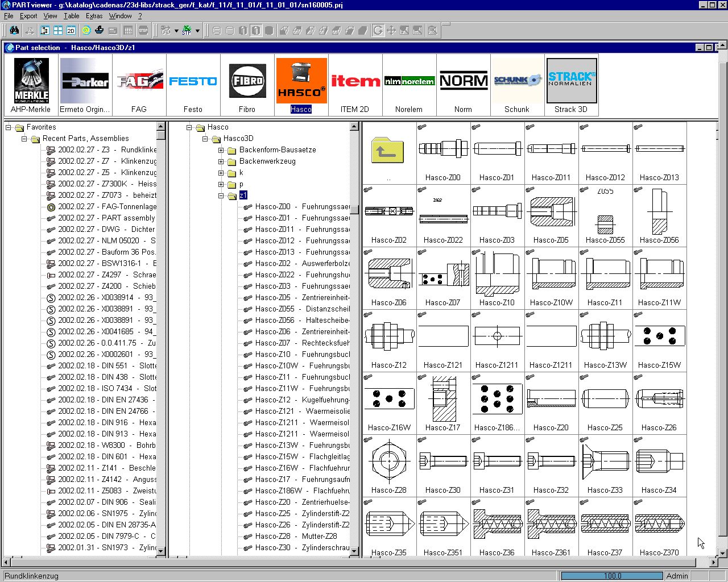This screenshot has height=582, width=728.
Task: Click the STP export icon
Action: tap(187, 30)
